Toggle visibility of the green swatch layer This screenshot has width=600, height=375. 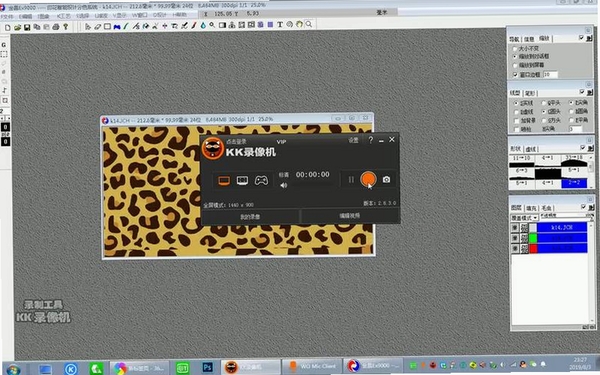[515, 238]
